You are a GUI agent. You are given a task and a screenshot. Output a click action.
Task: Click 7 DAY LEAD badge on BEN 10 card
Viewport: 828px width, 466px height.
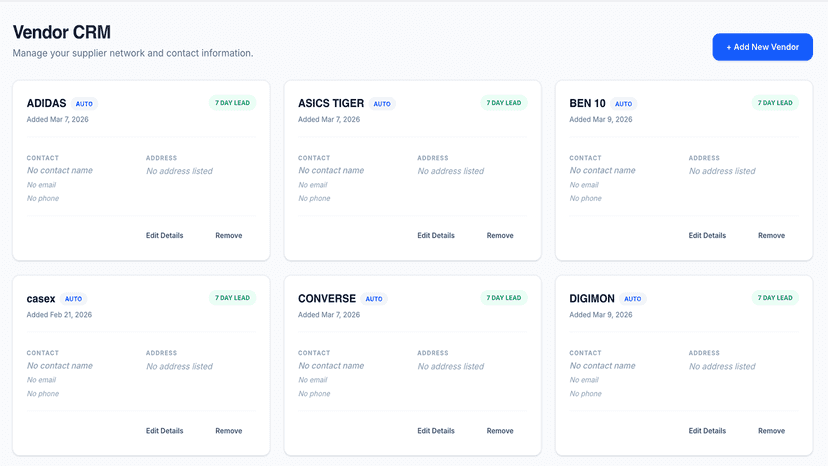click(x=775, y=102)
